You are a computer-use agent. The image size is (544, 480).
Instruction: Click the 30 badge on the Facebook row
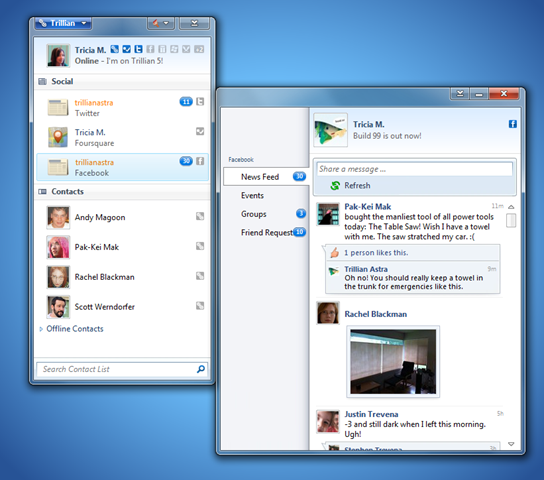186,161
